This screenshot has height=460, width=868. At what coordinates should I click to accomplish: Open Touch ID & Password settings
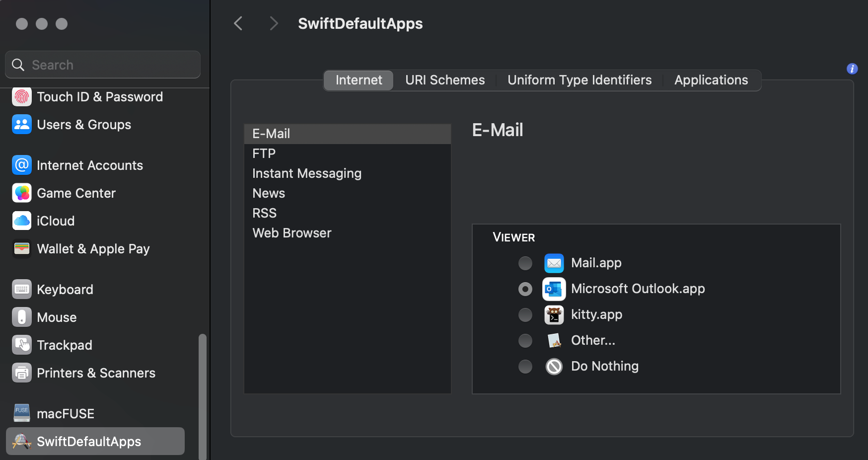tap(99, 97)
